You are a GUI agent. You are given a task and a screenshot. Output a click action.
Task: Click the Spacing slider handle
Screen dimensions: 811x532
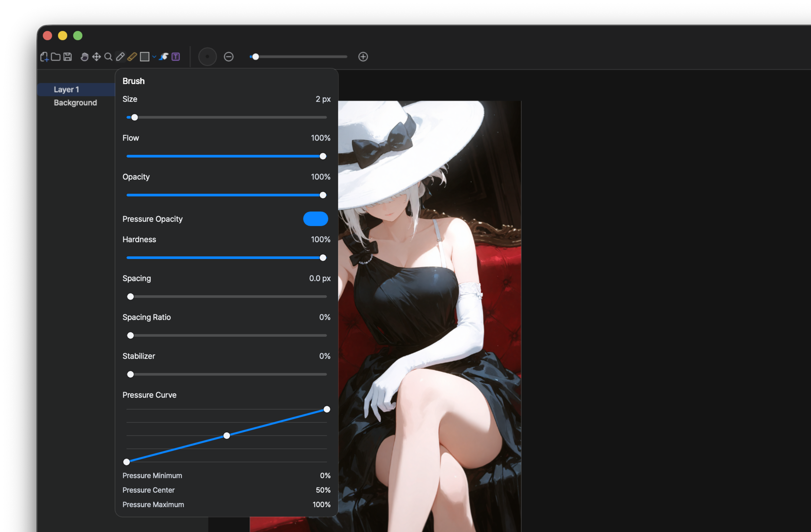point(131,297)
